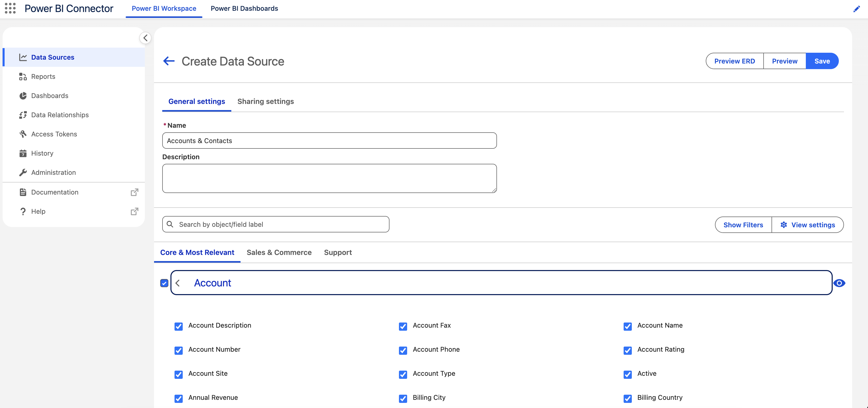Open View settings
The width and height of the screenshot is (868, 408).
808,225
